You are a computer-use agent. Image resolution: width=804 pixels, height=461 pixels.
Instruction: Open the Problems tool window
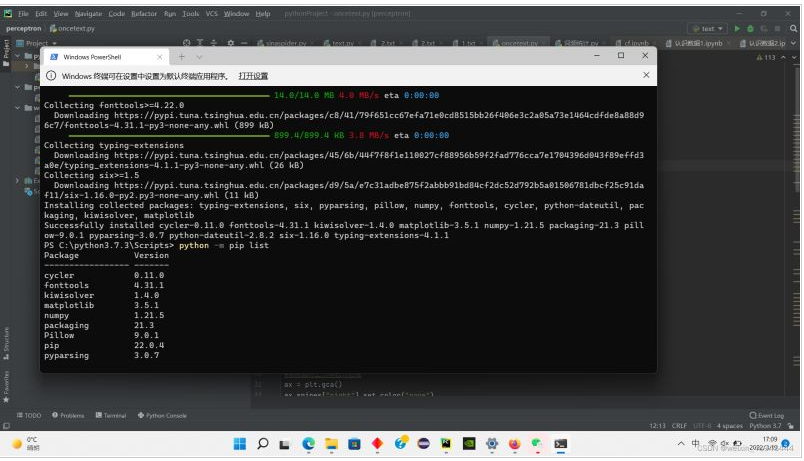click(x=68, y=415)
